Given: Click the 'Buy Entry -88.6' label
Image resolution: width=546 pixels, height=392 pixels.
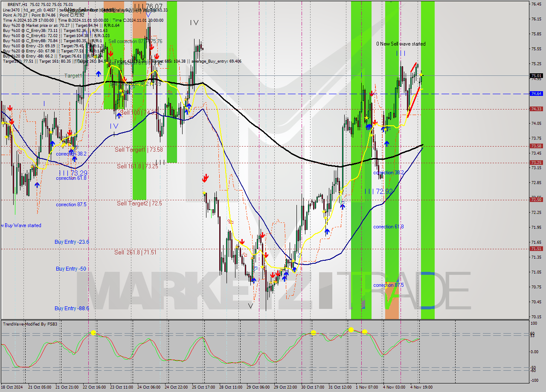Looking at the screenshot, I should pyautogui.click(x=72, y=308).
